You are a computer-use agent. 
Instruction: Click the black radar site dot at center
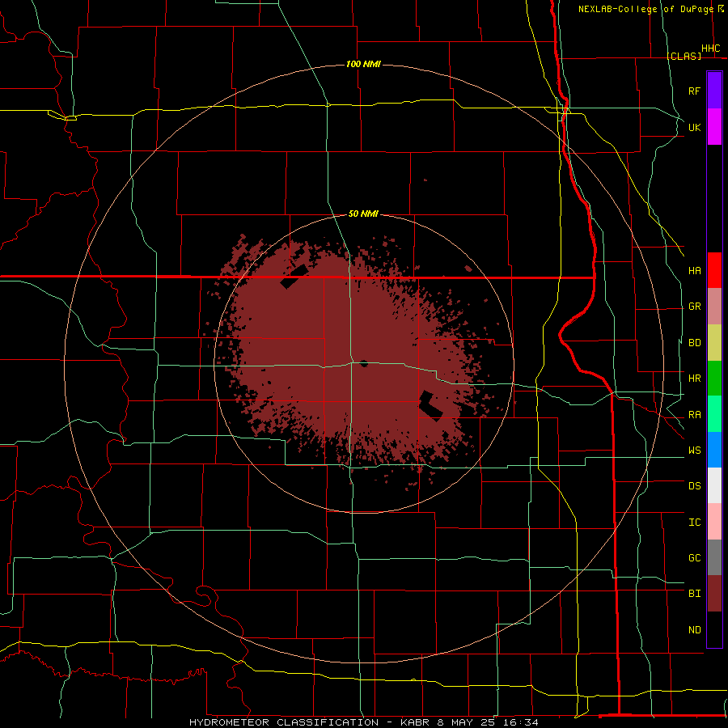364,363
